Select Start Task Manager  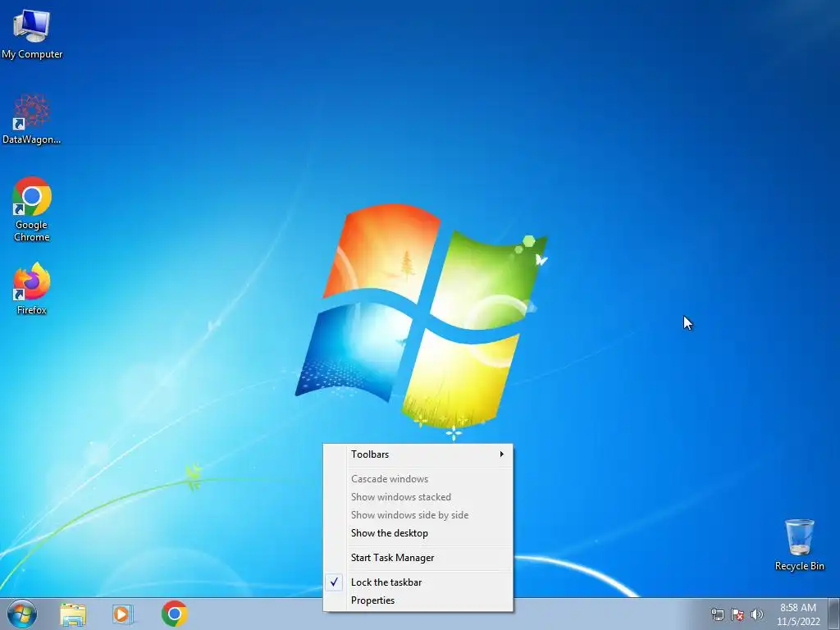418,558
